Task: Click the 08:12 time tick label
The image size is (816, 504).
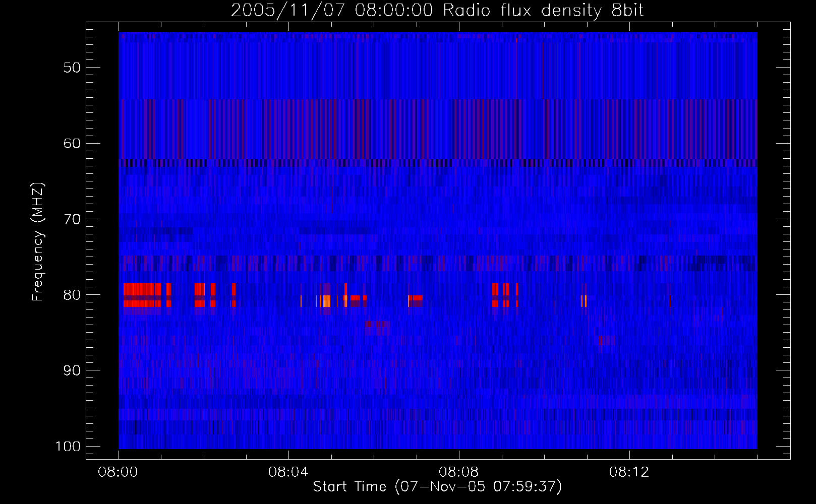Action: coord(629,472)
